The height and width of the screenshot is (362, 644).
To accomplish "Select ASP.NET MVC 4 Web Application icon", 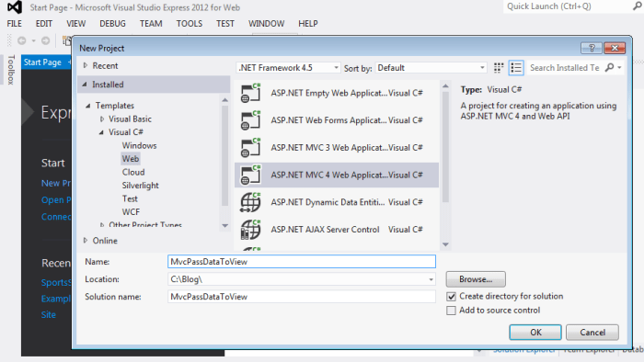I will click(x=250, y=175).
